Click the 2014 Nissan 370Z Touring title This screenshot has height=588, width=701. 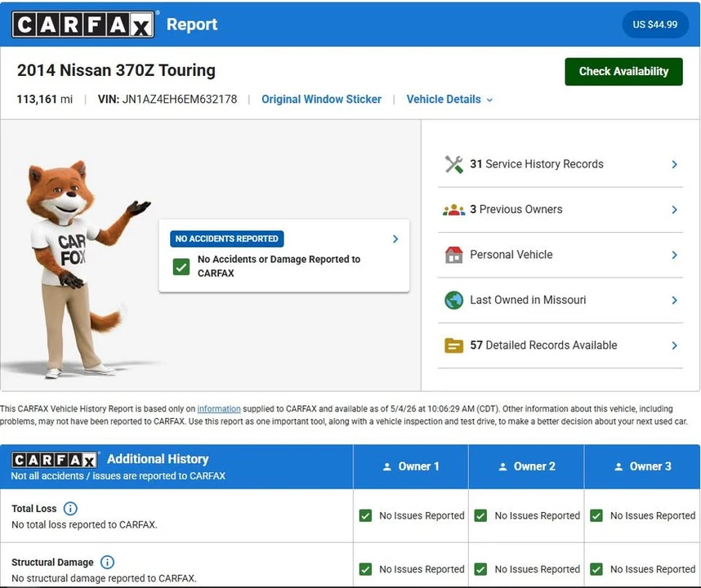(x=116, y=70)
